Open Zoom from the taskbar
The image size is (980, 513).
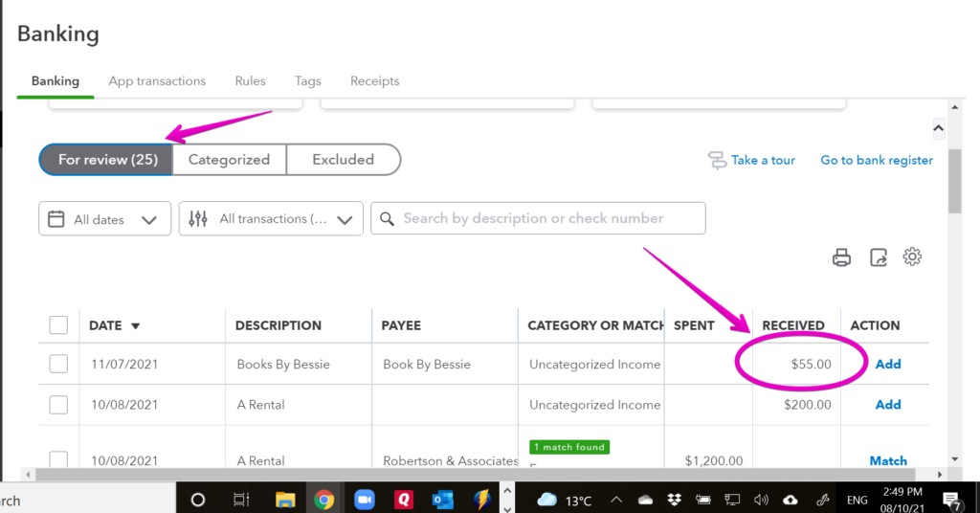(364, 500)
